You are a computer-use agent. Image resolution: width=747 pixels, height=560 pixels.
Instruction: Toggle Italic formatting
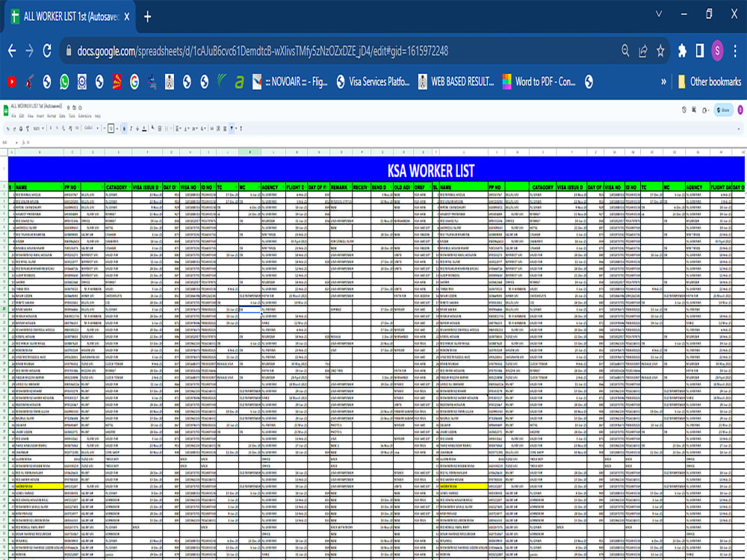[131, 128]
